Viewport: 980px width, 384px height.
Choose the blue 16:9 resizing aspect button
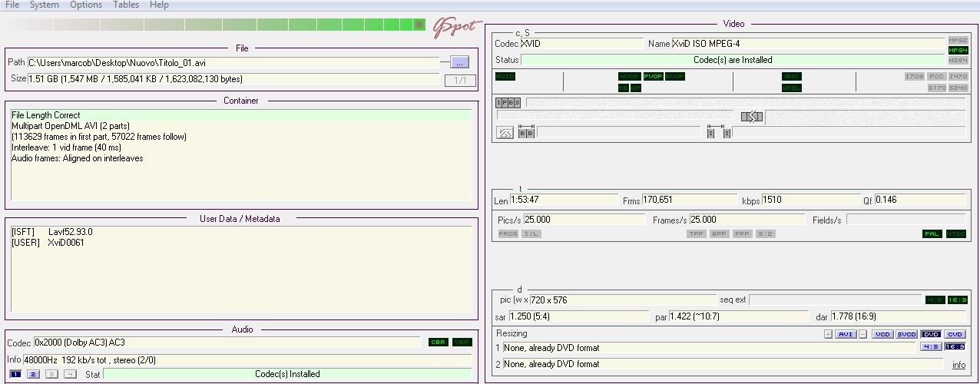point(955,346)
